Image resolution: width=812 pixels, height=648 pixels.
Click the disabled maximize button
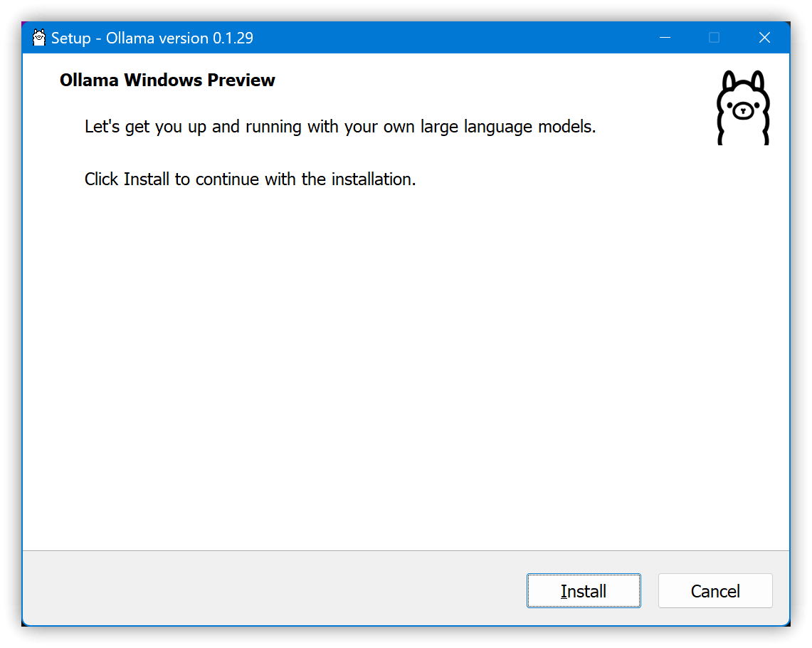click(x=714, y=38)
